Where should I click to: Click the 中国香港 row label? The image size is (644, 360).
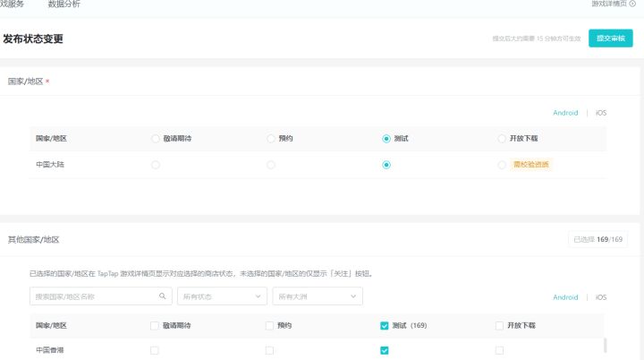[x=50, y=350]
